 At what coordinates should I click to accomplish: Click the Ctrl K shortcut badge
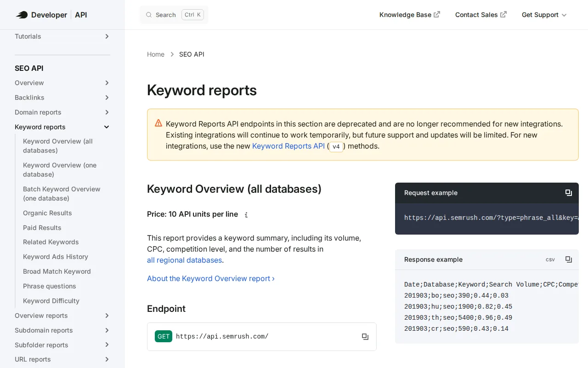193,15
